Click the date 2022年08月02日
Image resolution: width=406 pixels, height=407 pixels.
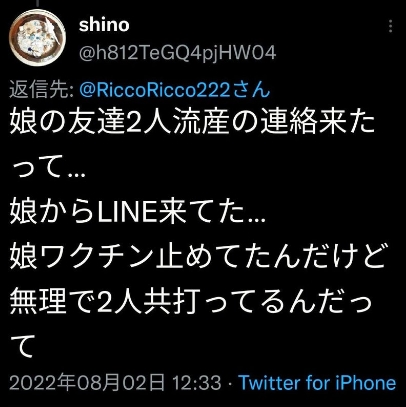(87, 383)
